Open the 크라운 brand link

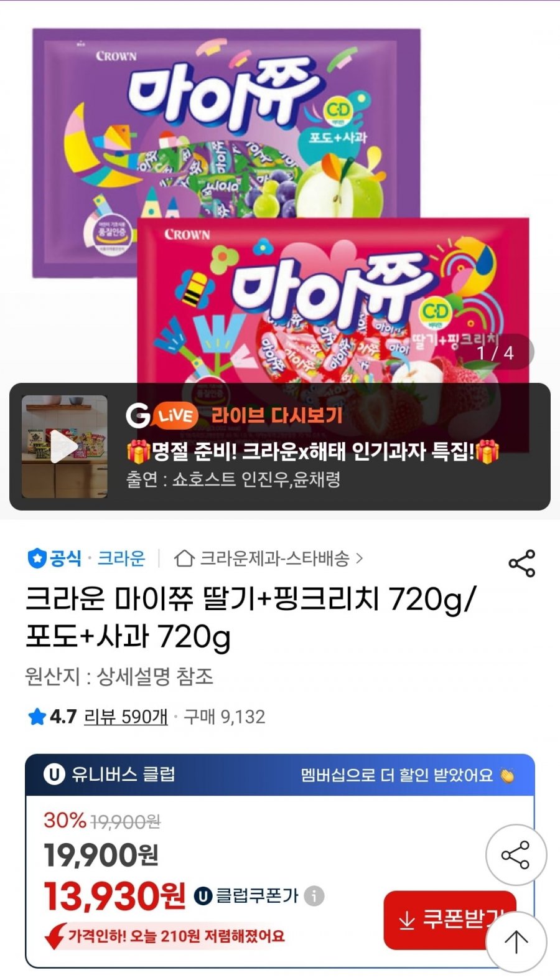pos(121,558)
